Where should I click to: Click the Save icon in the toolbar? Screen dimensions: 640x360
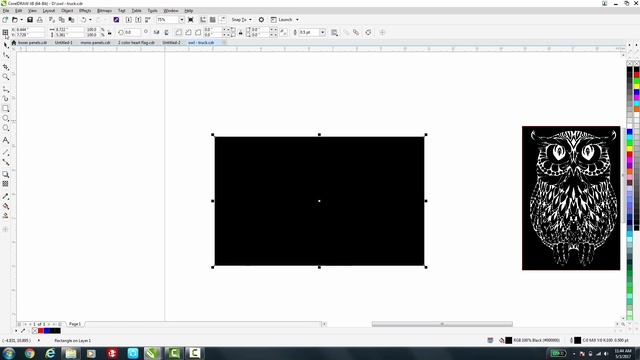pyautogui.click(x=30, y=20)
